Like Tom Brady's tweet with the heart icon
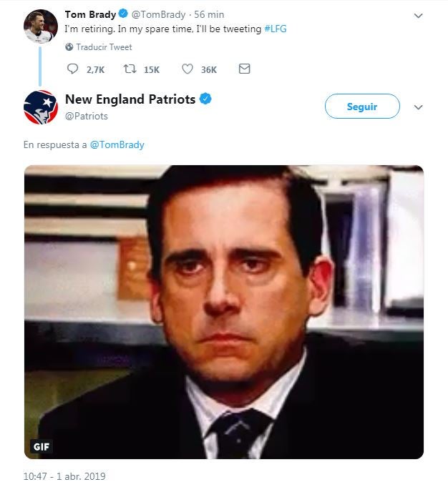Viewport: 448px width, 487px height. (x=188, y=69)
